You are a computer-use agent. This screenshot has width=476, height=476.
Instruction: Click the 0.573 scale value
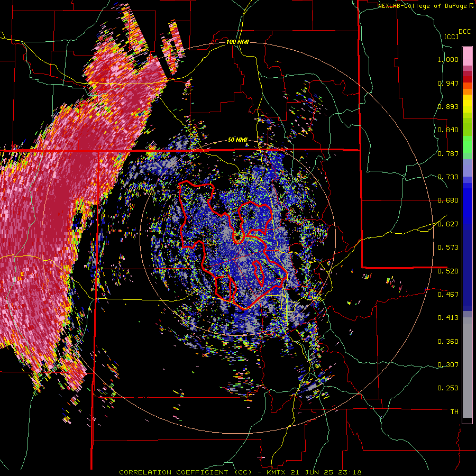[x=448, y=248]
